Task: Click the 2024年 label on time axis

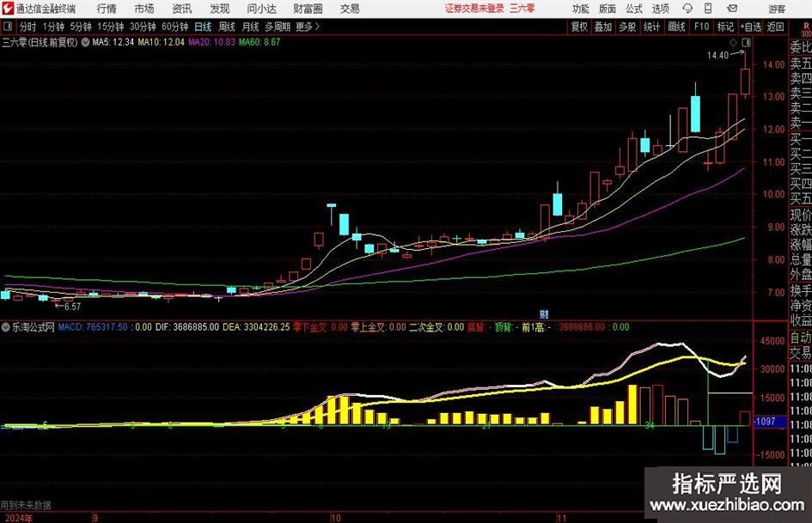Action: (x=19, y=518)
